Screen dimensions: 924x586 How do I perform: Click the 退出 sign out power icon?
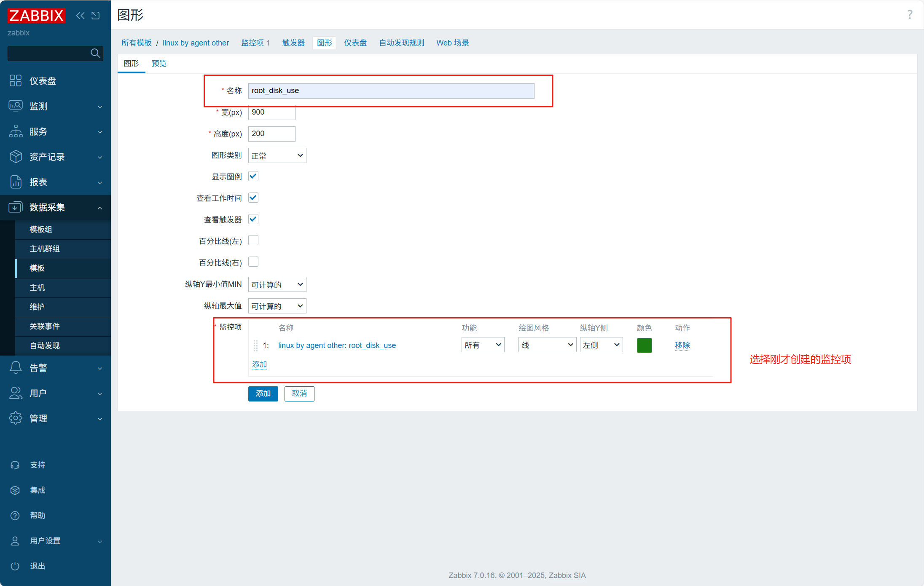(x=15, y=566)
